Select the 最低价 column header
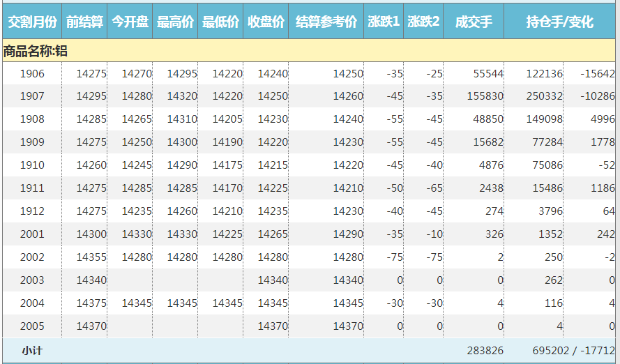 coord(220,22)
